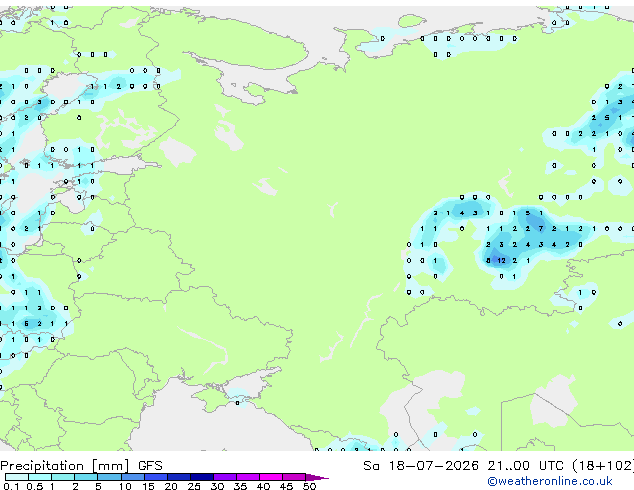Click the "0.5" legend scale label
This screenshot has width=634, height=490.
tap(35, 486)
